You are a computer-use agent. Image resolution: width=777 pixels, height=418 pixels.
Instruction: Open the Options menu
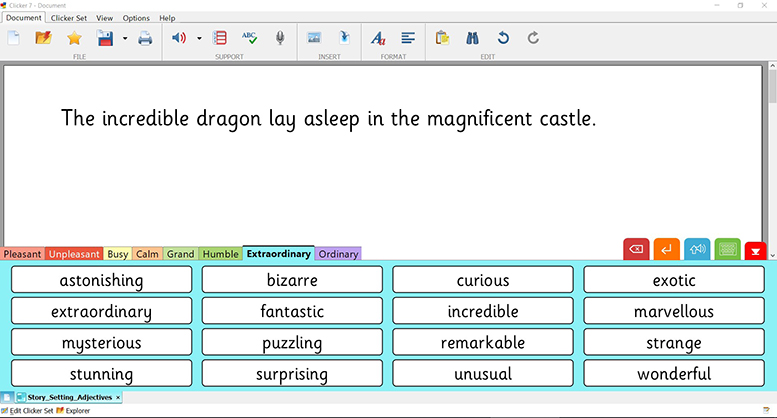pos(136,18)
